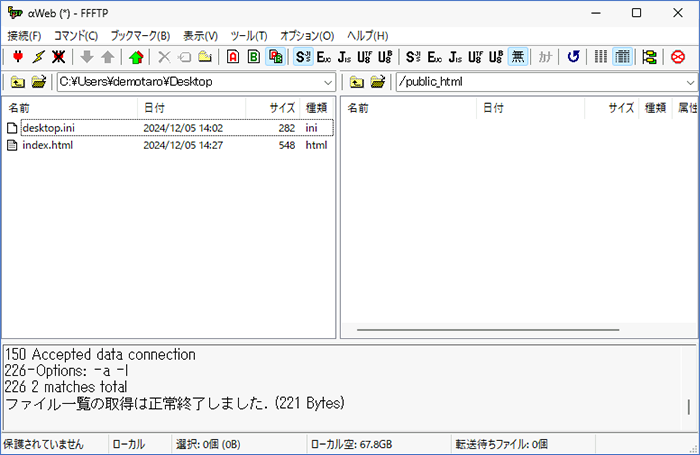Expand the remote /public_html path dropdown
Viewport: 700px width, 455px height.
[x=689, y=82]
